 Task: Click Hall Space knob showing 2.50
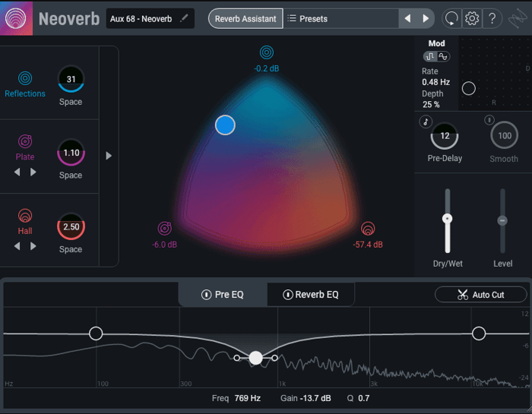point(71,226)
